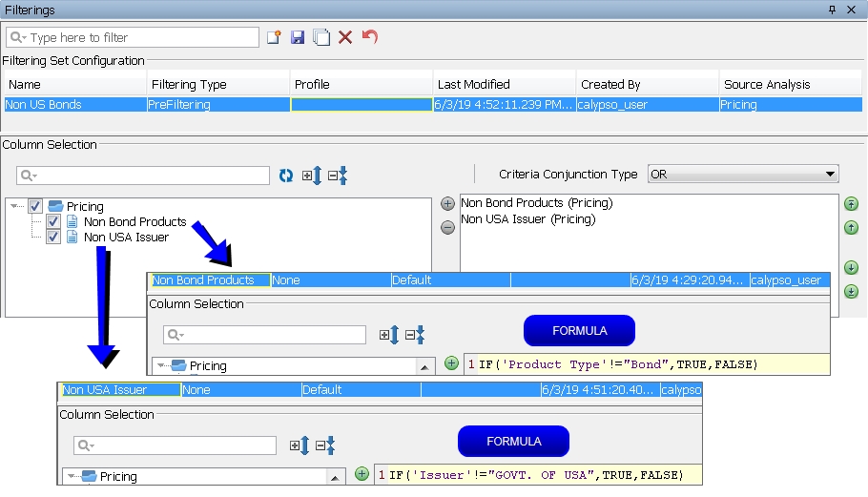Delete filtering set using the red X icon

(x=345, y=37)
